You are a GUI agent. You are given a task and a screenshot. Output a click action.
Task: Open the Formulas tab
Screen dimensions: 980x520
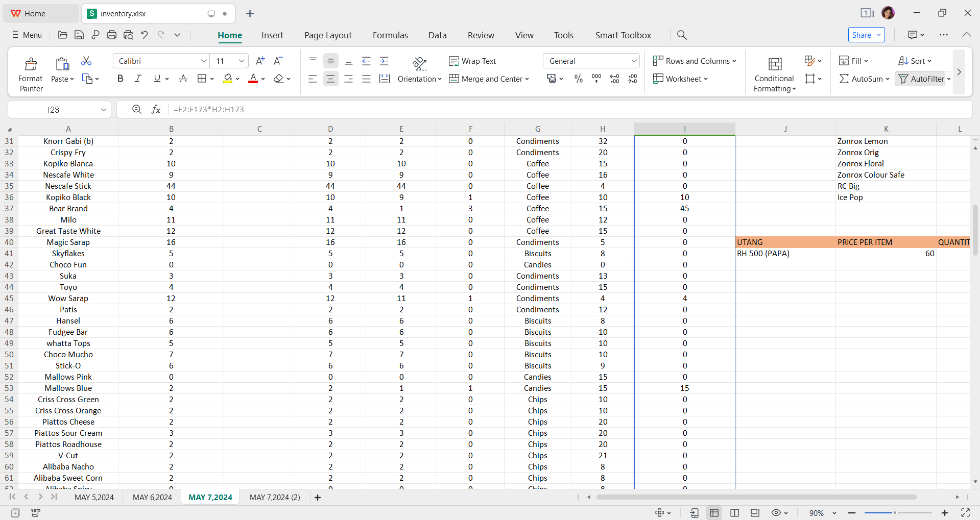390,35
